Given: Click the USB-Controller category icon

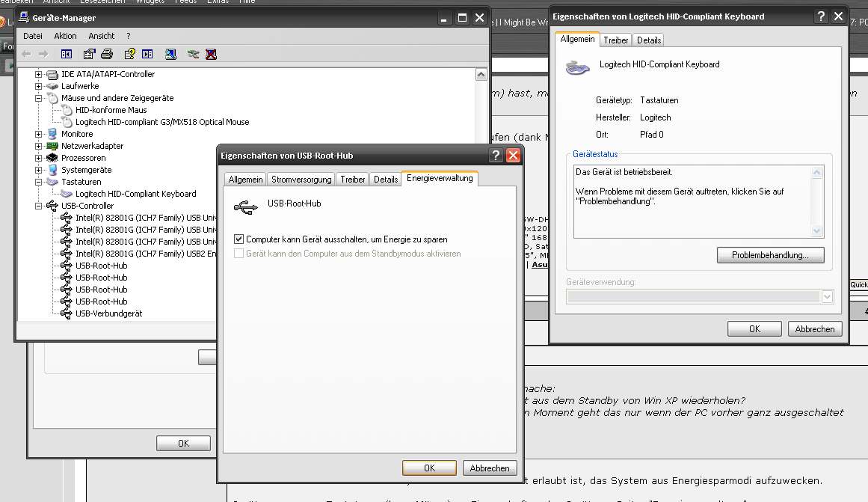Looking at the screenshot, I should tap(52, 206).
